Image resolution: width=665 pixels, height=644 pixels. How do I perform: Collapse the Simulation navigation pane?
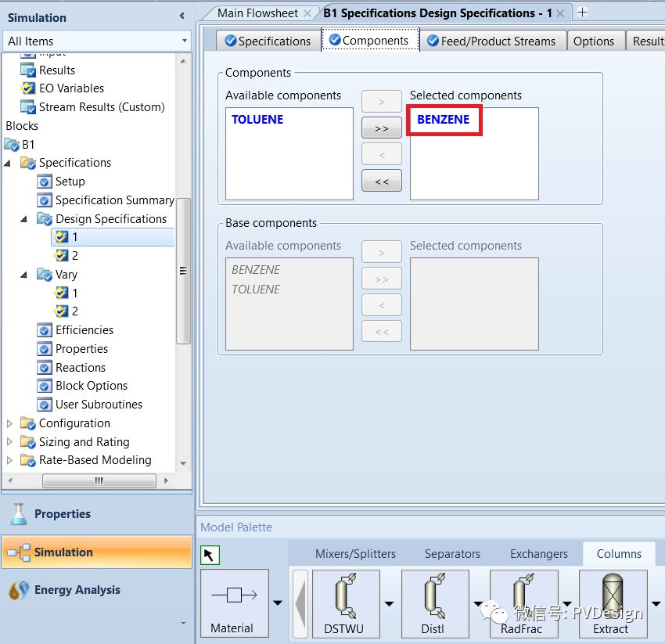(x=182, y=16)
